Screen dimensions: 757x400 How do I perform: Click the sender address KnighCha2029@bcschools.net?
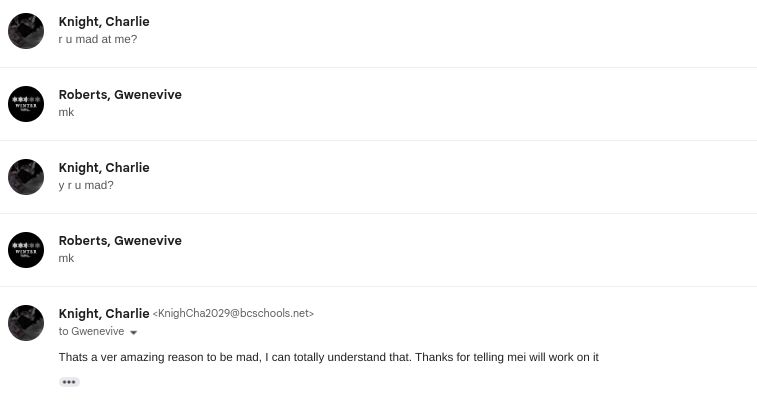(x=236, y=314)
